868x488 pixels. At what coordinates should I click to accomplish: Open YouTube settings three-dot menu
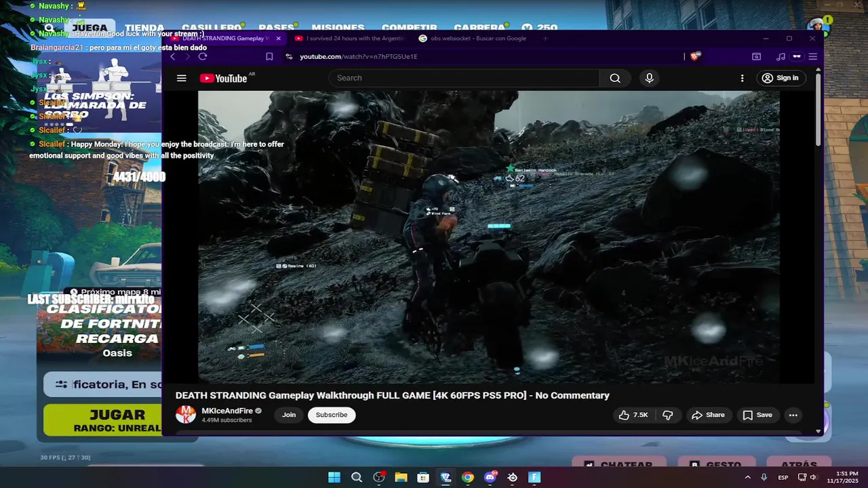click(742, 78)
